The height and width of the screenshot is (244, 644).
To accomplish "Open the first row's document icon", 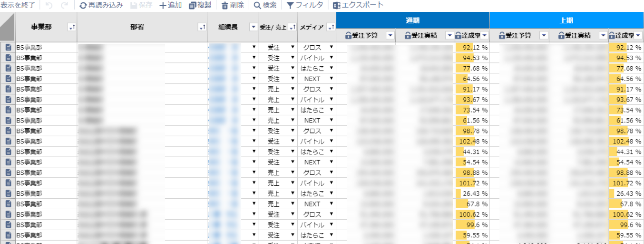I will click(x=8, y=47).
